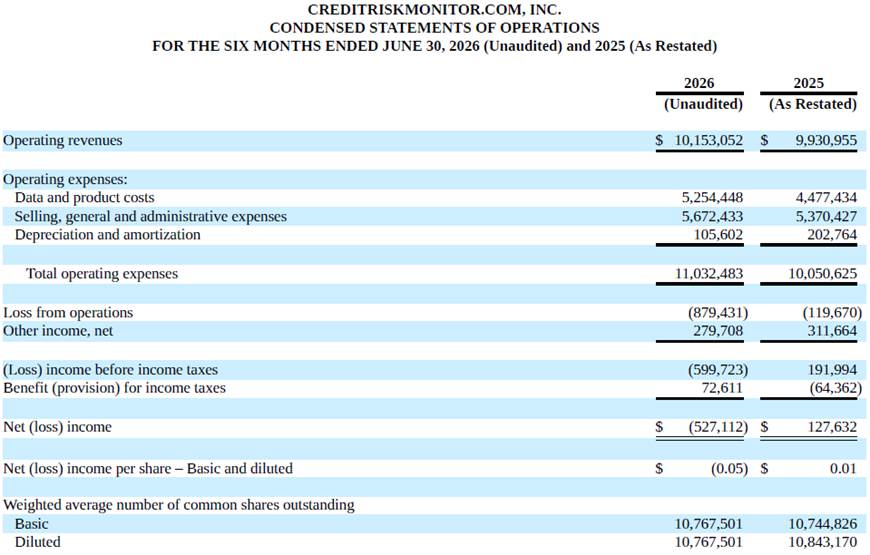Select the (Unaudited) column label

pyautogui.click(x=703, y=104)
